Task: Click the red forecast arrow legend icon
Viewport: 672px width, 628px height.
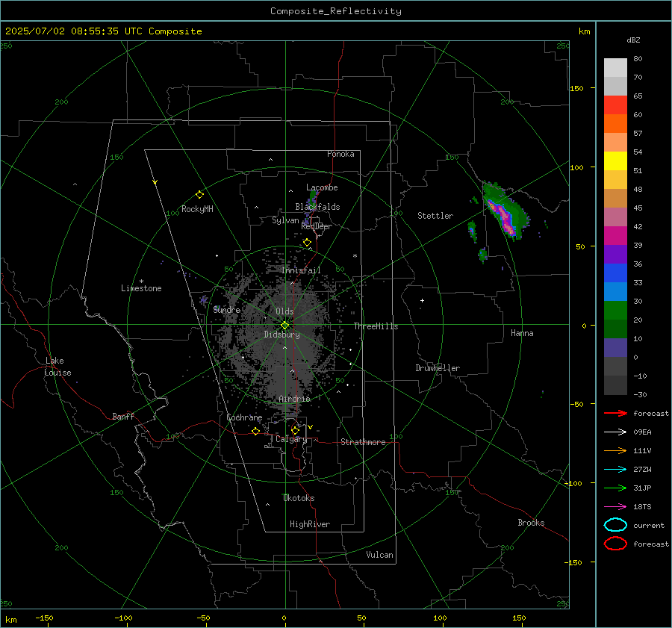Action: (615, 413)
